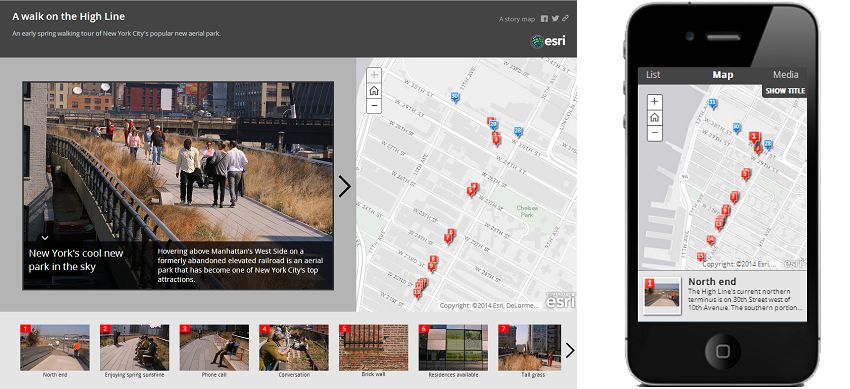Open the Esri logo link in header
Viewport: 850px width, 389px height.
(549, 41)
